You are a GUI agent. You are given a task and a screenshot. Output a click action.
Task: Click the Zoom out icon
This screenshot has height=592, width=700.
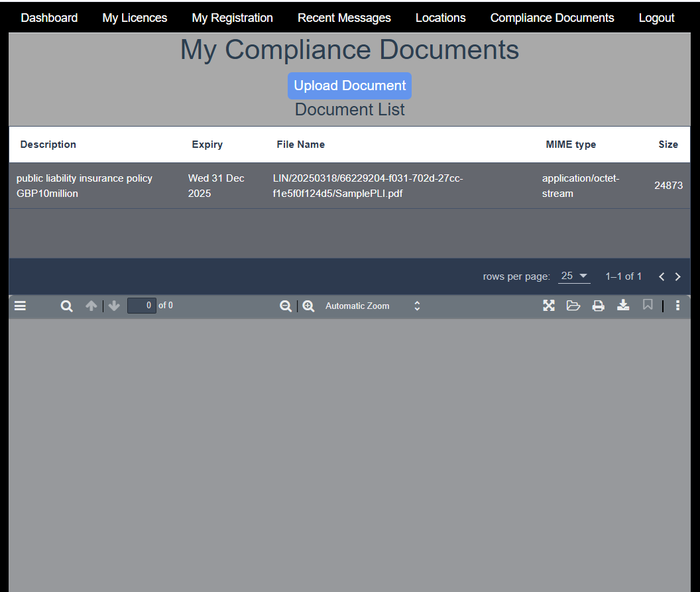(286, 306)
